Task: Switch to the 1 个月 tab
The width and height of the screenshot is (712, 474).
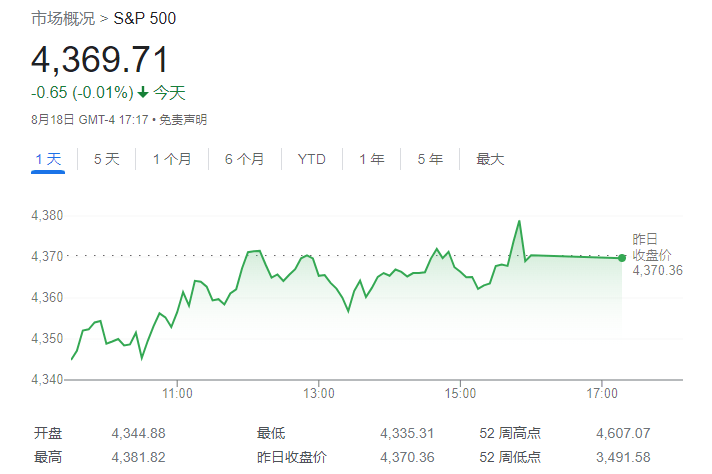Action: (172, 159)
